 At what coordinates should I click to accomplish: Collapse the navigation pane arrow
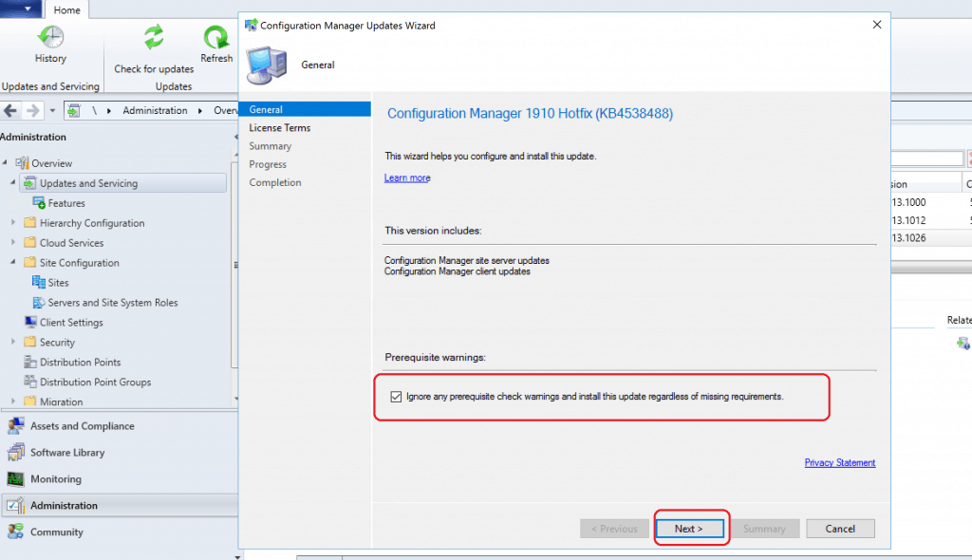[235, 137]
